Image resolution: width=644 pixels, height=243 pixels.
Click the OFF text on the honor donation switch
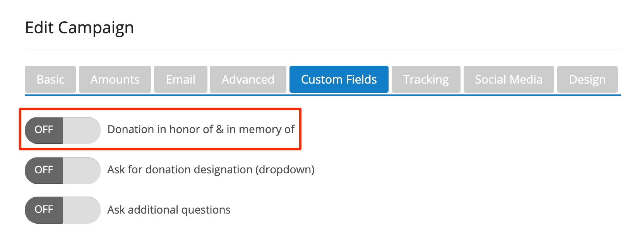tap(44, 130)
